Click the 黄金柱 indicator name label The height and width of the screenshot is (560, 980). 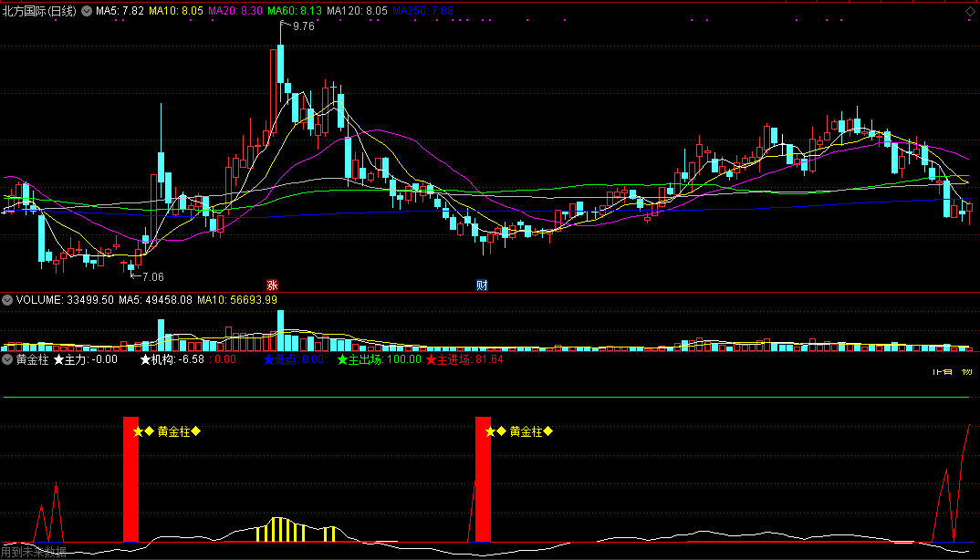pyautogui.click(x=33, y=359)
